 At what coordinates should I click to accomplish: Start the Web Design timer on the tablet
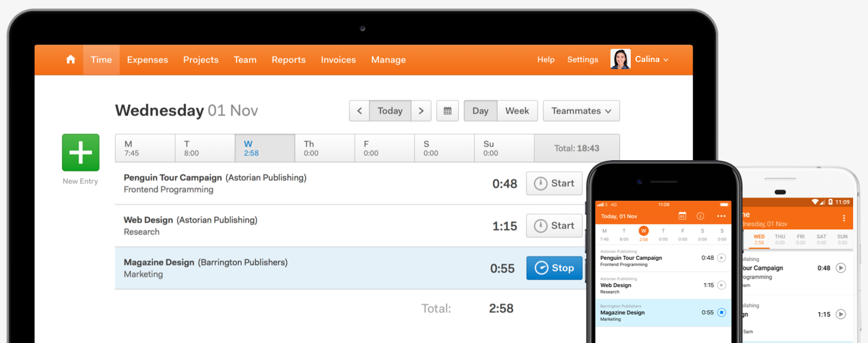click(554, 226)
